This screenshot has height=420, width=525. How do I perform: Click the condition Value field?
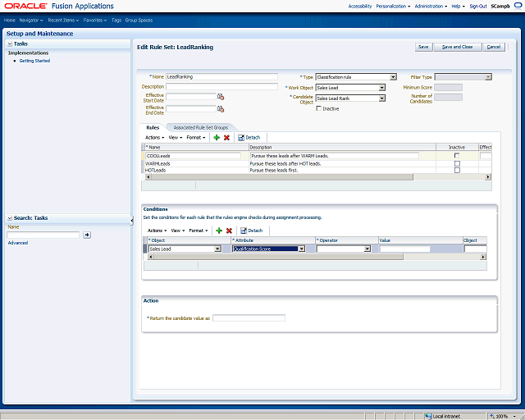[x=404, y=249]
